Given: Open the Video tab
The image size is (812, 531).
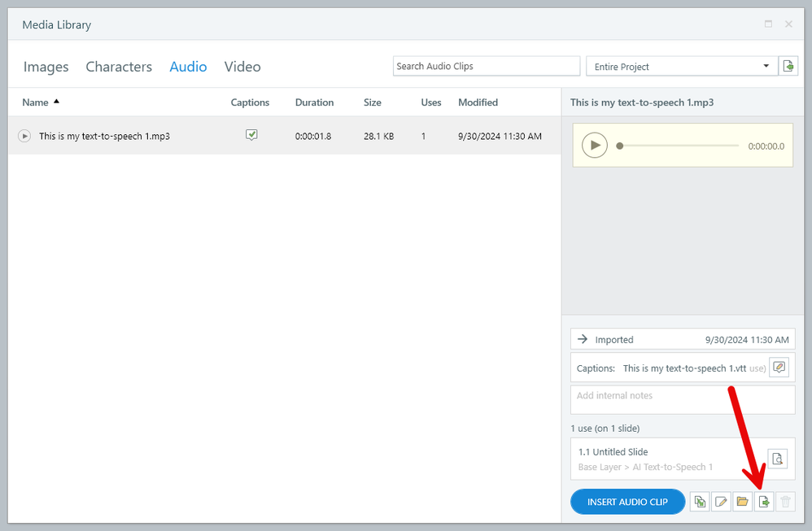Looking at the screenshot, I should pos(242,67).
